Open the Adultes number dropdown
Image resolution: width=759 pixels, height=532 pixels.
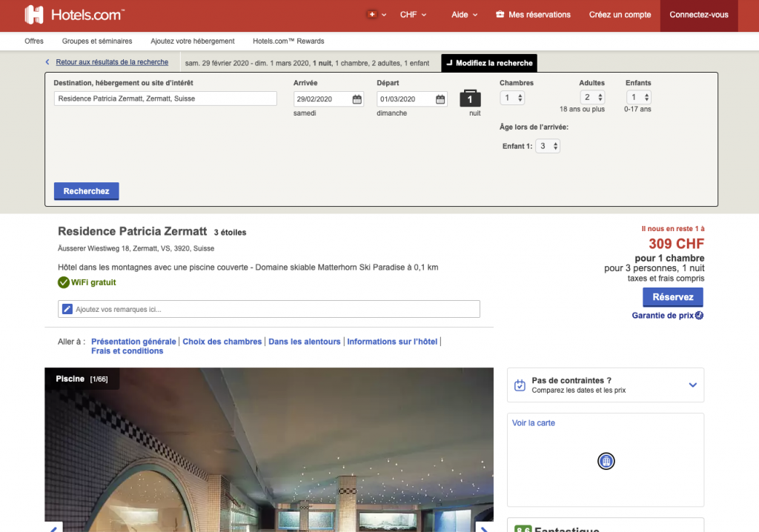click(x=592, y=97)
